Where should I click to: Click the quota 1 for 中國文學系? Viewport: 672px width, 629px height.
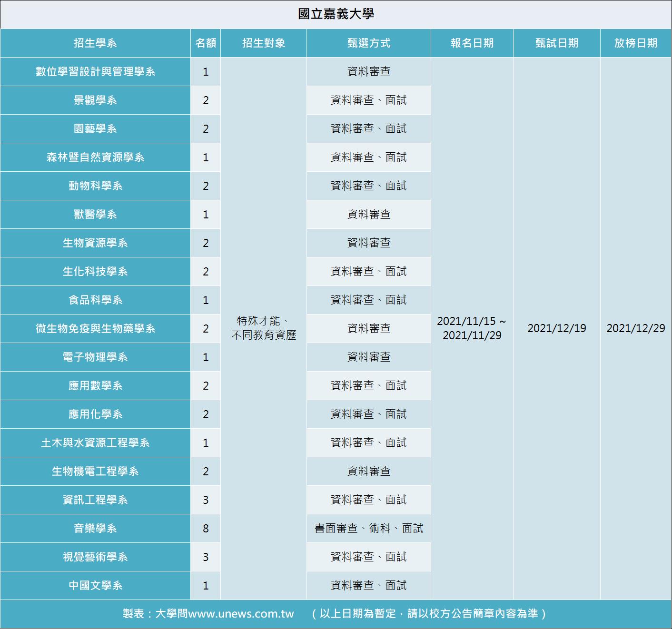[x=206, y=586]
